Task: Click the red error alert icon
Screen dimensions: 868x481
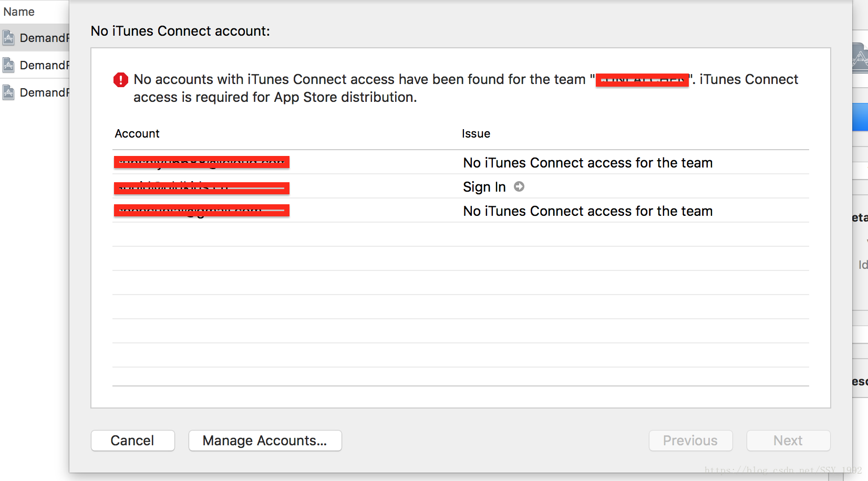Action: [121, 80]
